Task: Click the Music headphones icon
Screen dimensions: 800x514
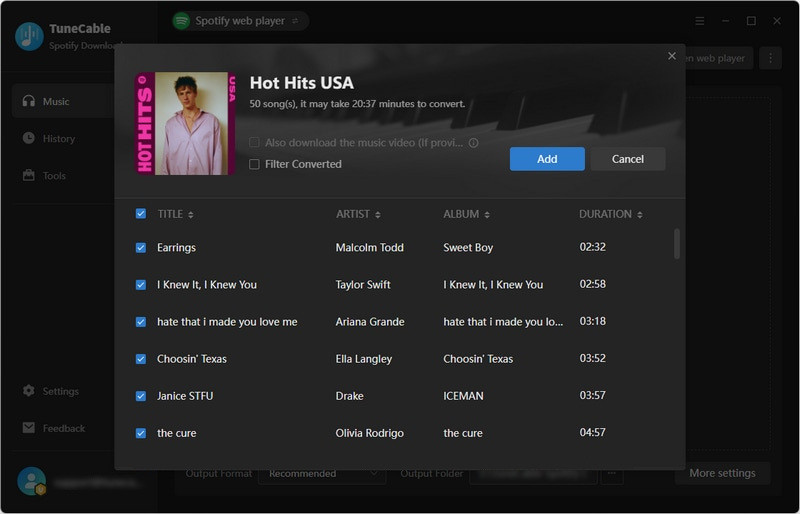Action: point(29,101)
